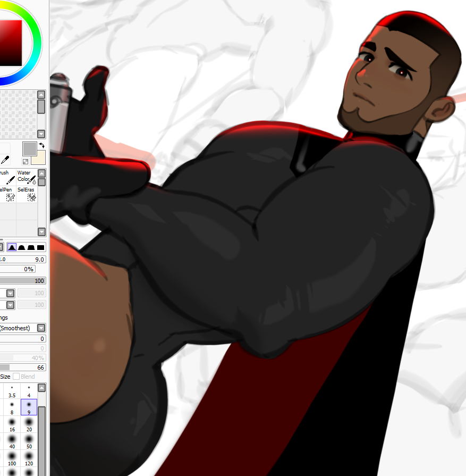Image resolution: width=466 pixels, height=476 pixels.
Task: Choose the second rounded brush edge shape
Action: click(22, 247)
